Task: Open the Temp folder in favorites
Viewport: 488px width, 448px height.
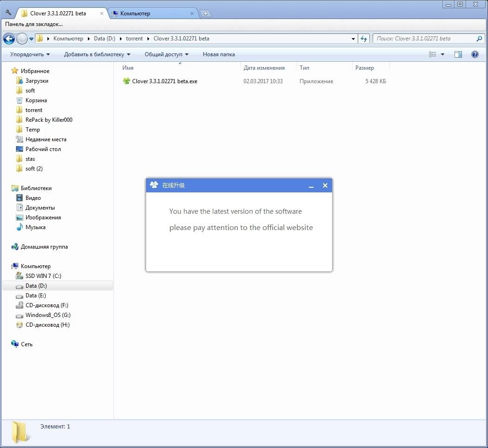Action: [33, 129]
